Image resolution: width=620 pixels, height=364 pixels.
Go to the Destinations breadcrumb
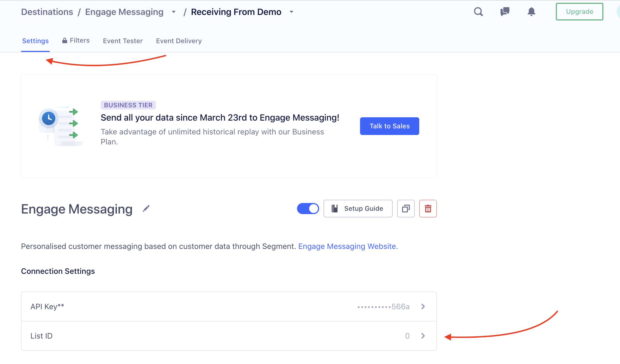pyautogui.click(x=47, y=12)
